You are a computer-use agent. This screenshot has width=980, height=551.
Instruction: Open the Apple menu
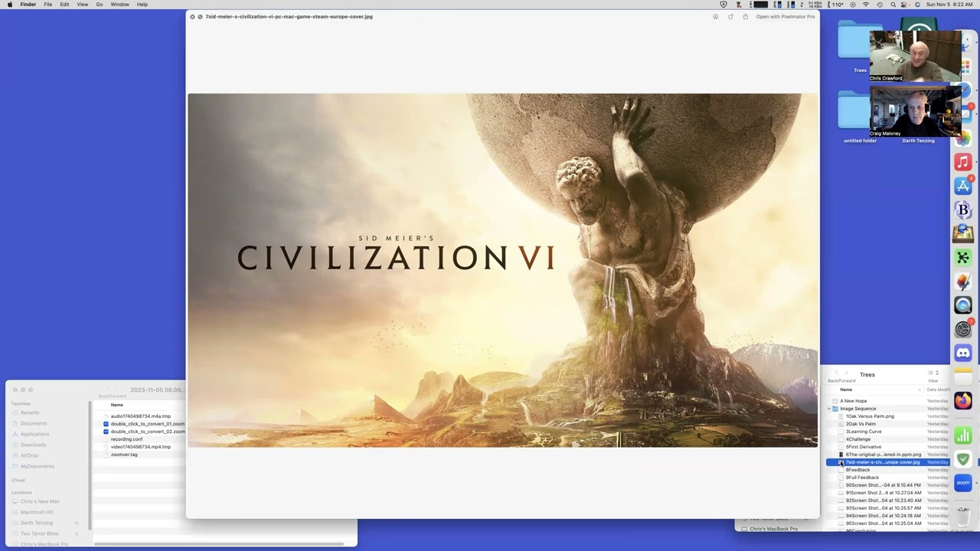[x=9, y=5]
